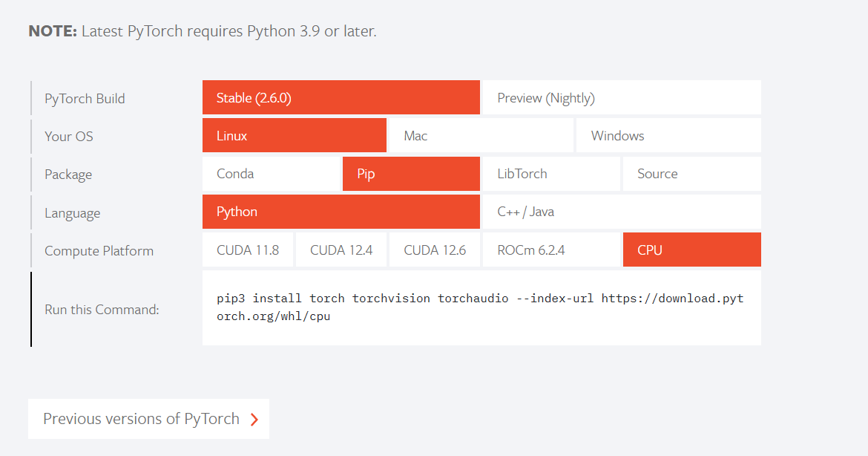Select Linux as your OS

click(x=295, y=135)
